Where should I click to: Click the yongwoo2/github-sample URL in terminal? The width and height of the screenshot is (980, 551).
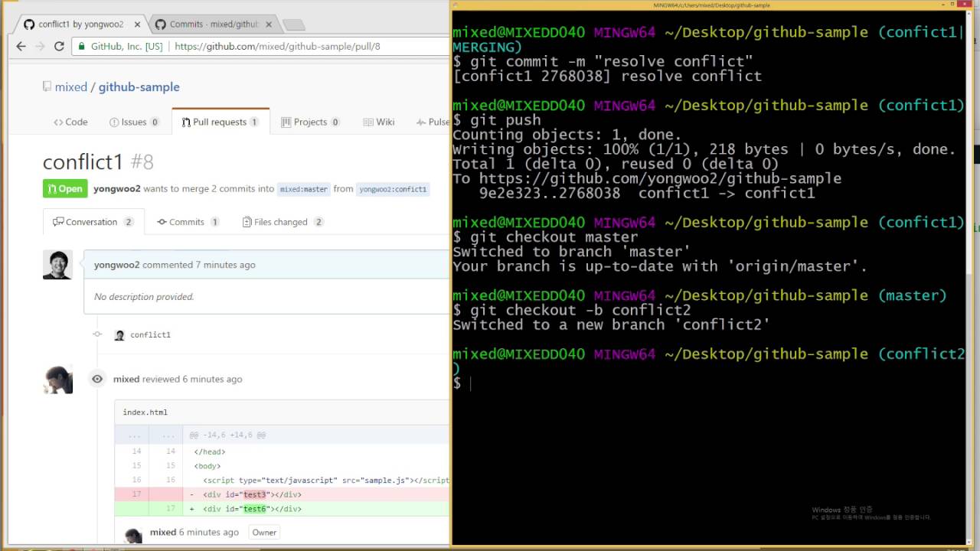pos(660,178)
